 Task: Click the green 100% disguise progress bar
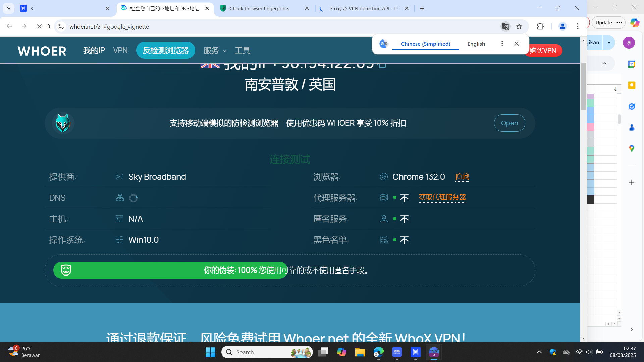tap(170, 270)
